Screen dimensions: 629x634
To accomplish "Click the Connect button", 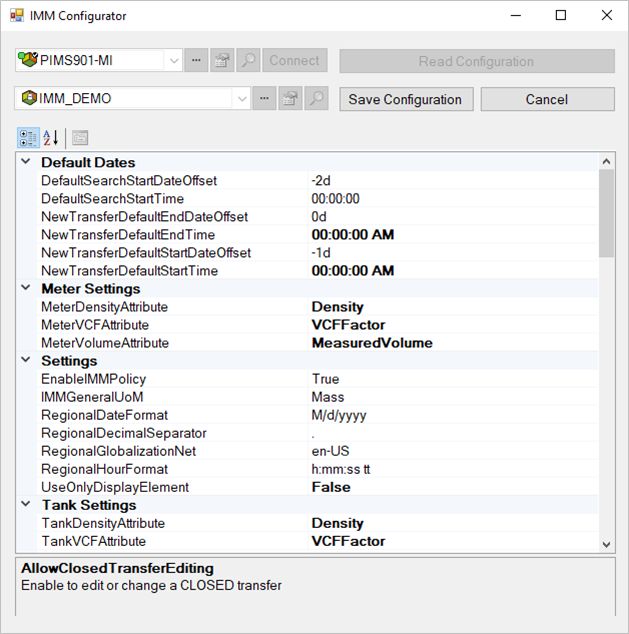I will coord(295,60).
